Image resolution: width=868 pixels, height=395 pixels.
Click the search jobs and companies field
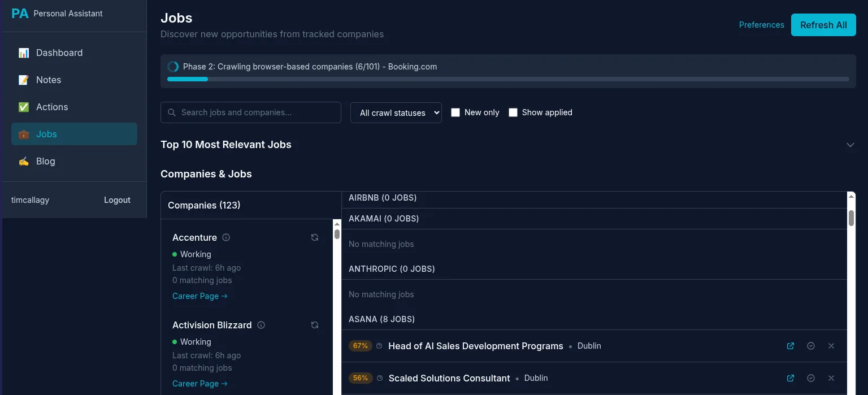point(250,112)
